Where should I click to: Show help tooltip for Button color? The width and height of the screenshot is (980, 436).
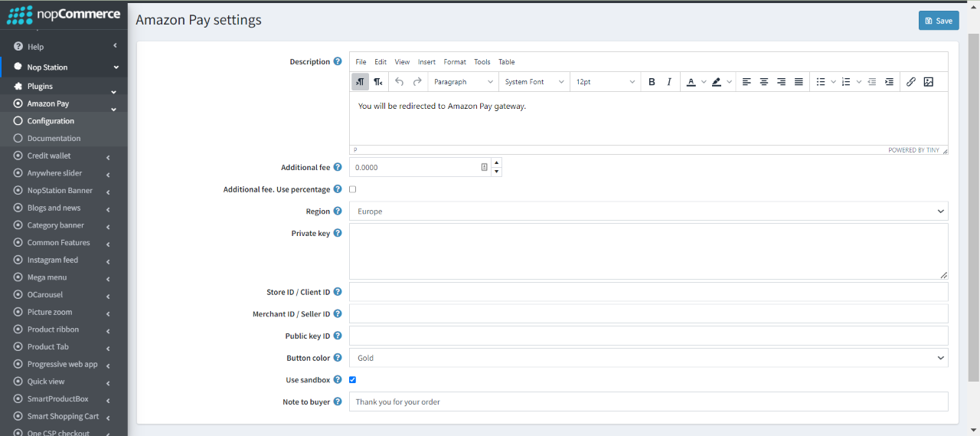tap(338, 358)
